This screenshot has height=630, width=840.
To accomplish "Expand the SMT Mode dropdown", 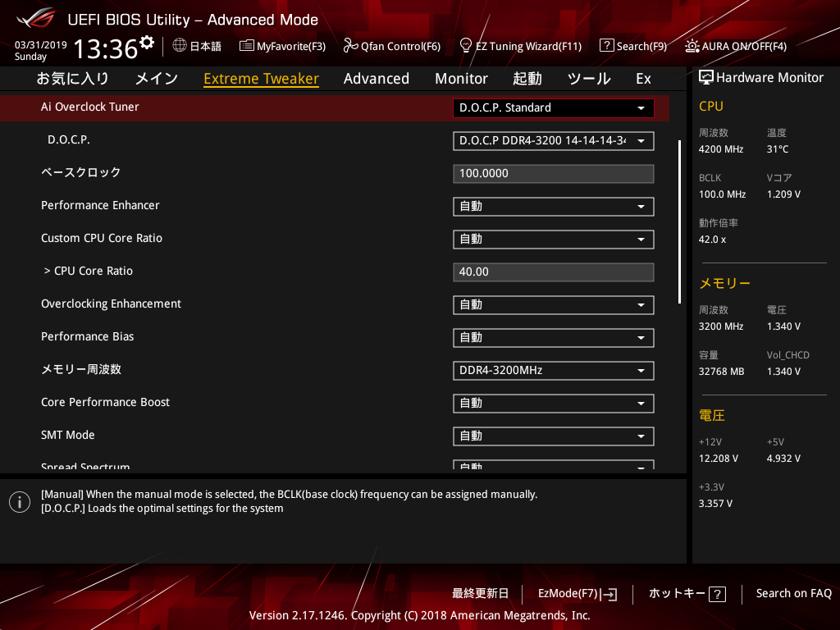I will coord(554,436).
